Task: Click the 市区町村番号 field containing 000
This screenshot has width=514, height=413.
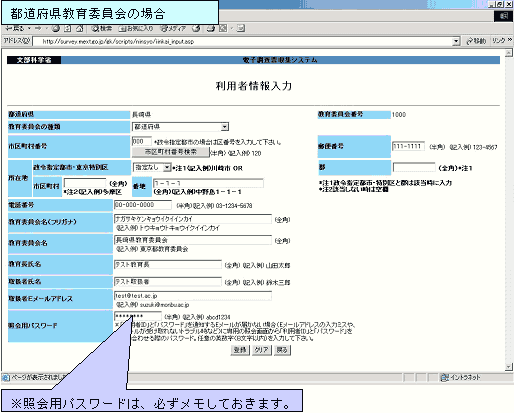Action: click(x=142, y=141)
